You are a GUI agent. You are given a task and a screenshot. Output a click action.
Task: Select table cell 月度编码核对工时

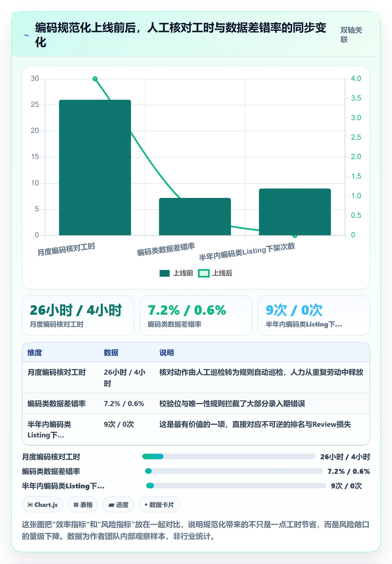pyautogui.click(x=57, y=372)
